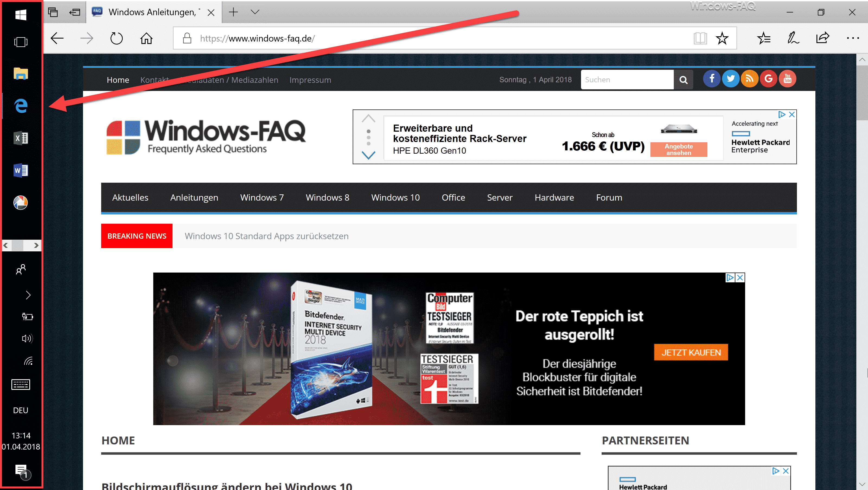
Task: Open the Twitter social icon
Action: [x=730, y=79]
